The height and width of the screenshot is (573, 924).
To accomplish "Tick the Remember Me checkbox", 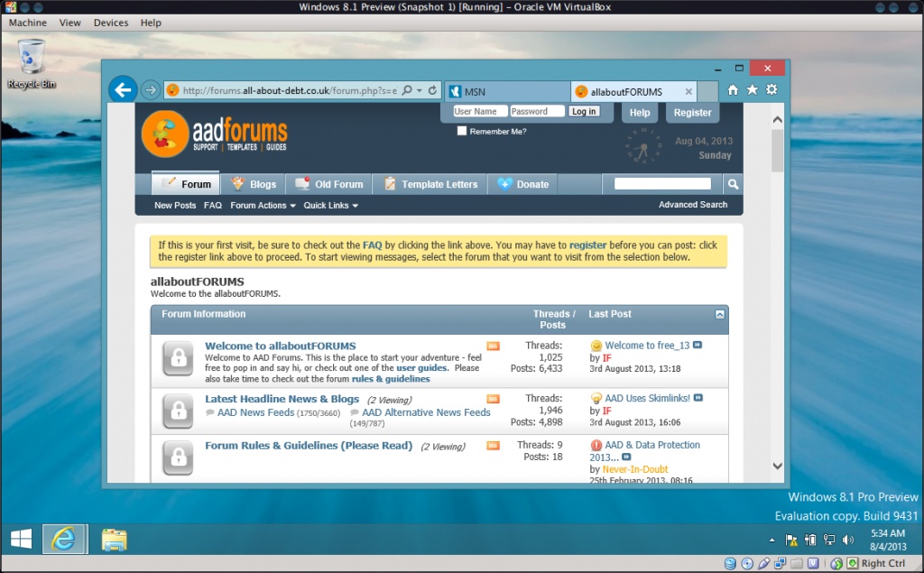I will (462, 131).
